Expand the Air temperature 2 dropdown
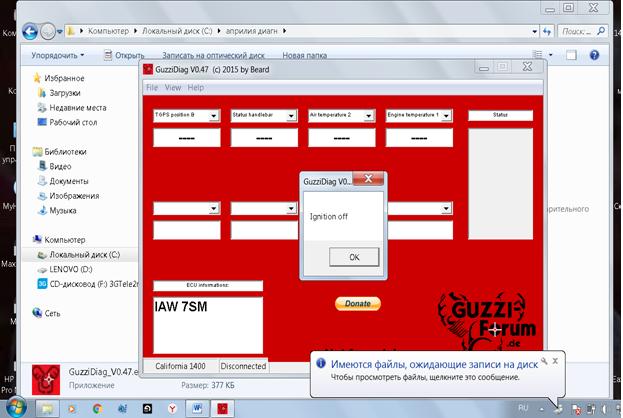The width and height of the screenshot is (623, 418). [369, 116]
